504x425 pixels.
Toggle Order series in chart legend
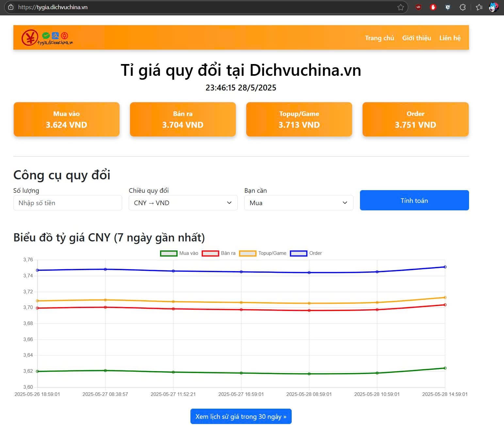pyautogui.click(x=306, y=253)
